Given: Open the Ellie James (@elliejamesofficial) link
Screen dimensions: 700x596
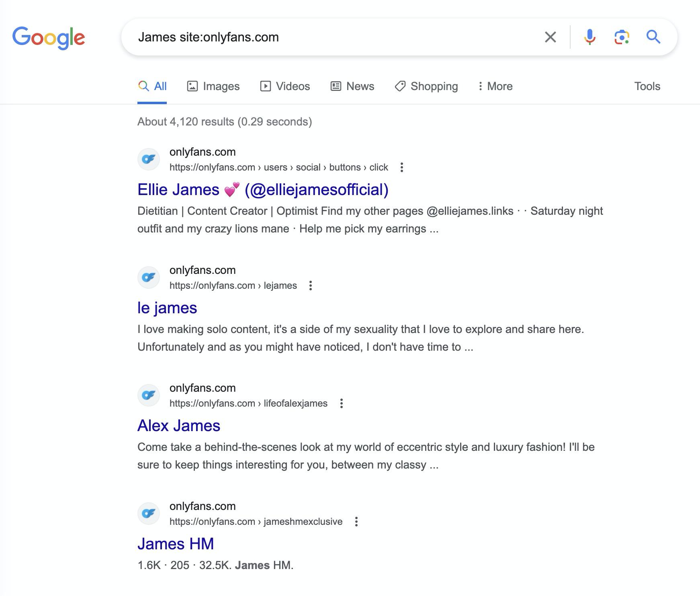Looking at the screenshot, I should pos(263,189).
